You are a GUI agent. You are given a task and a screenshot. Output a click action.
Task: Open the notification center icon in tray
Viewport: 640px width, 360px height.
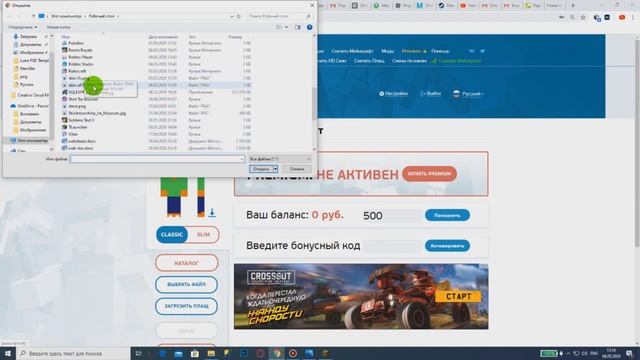[x=629, y=353]
